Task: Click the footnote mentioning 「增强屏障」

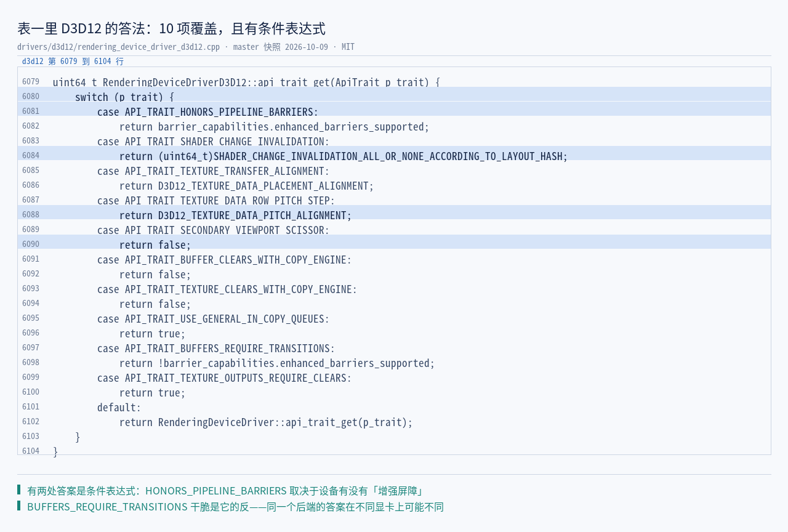Action: 226,491
